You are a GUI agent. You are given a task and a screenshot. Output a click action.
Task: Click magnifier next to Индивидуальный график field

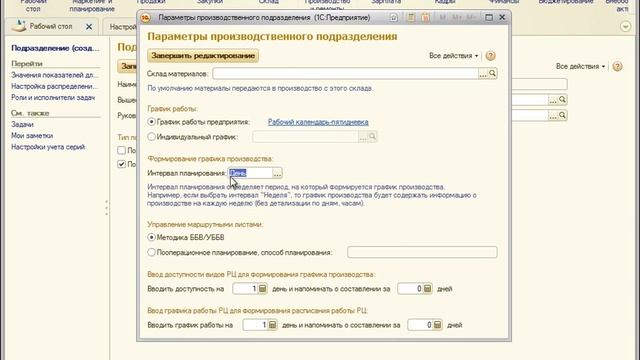pos(372,137)
